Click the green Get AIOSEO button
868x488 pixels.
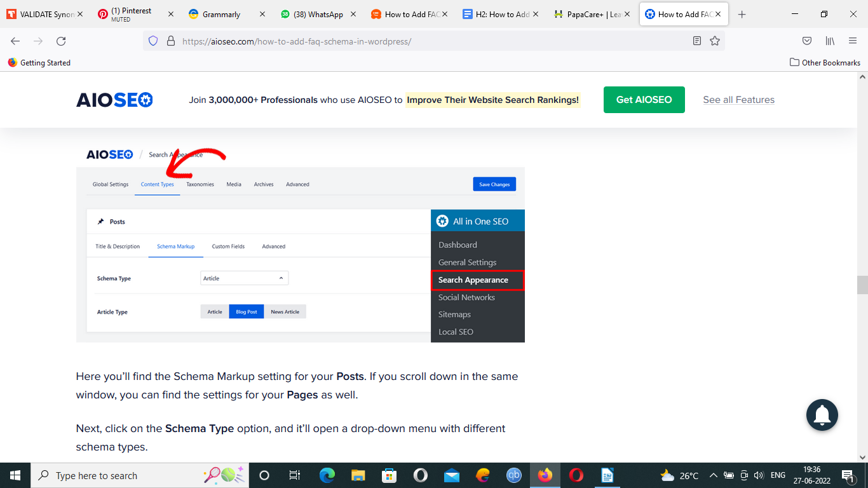pos(644,100)
